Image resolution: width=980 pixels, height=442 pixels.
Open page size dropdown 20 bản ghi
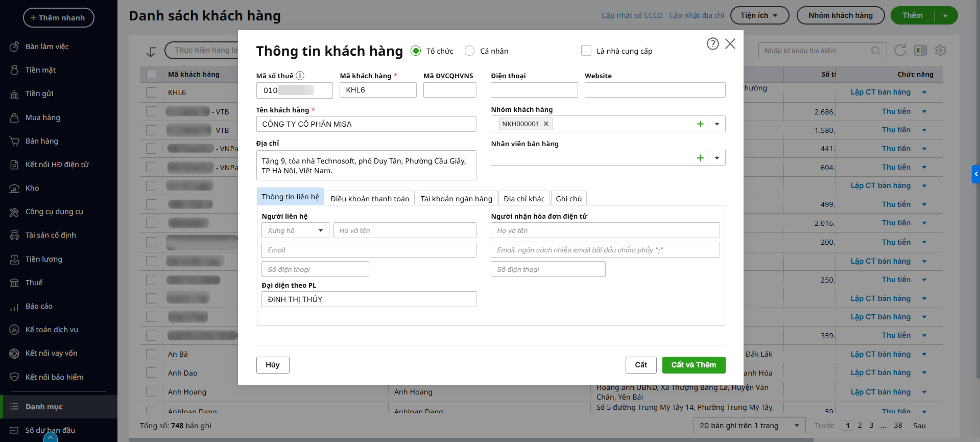pos(749,426)
